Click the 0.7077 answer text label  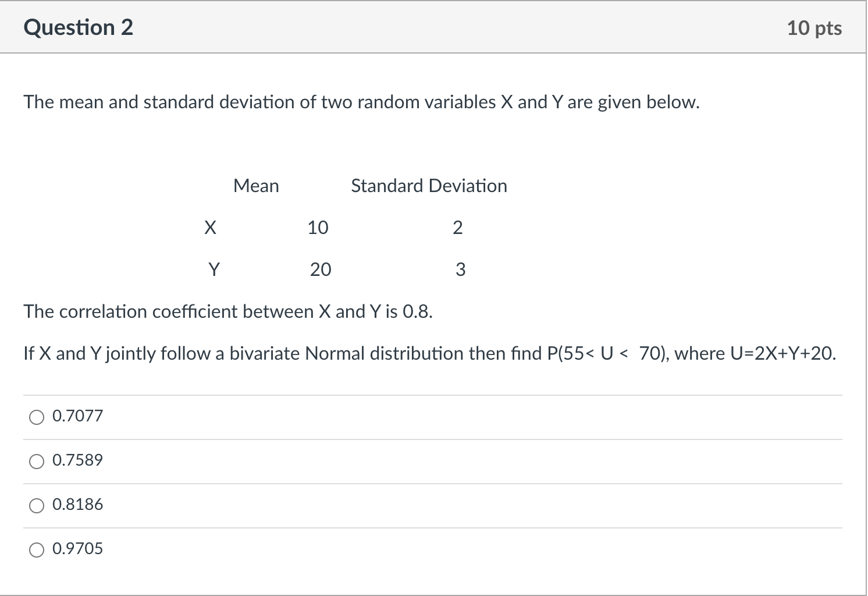pos(77,416)
